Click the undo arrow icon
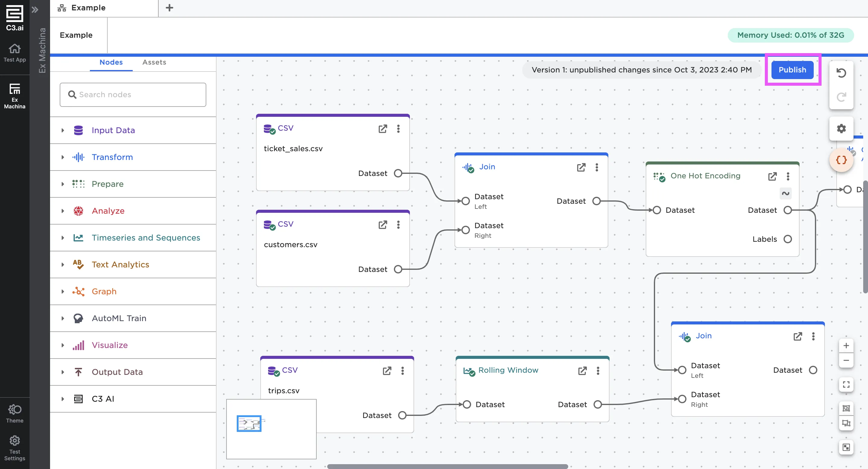Image resolution: width=868 pixels, height=469 pixels. (841, 73)
